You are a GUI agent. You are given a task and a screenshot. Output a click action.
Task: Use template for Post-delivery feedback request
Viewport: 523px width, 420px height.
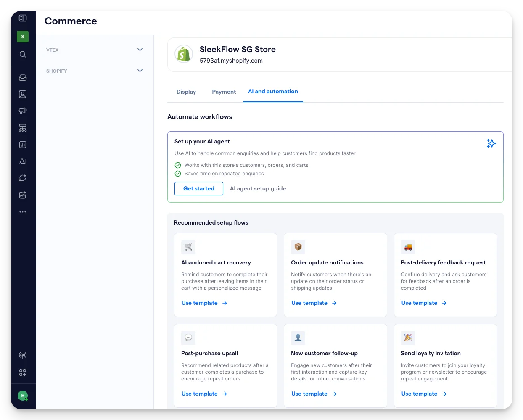pyautogui.click(x=424, y=303)
